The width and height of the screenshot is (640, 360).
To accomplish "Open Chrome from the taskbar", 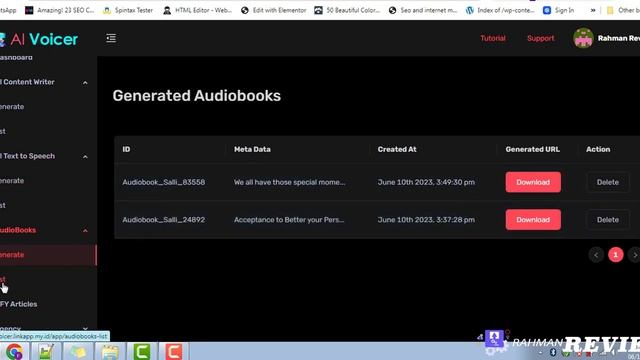I will pyautogui.click(x=14, y=351).
